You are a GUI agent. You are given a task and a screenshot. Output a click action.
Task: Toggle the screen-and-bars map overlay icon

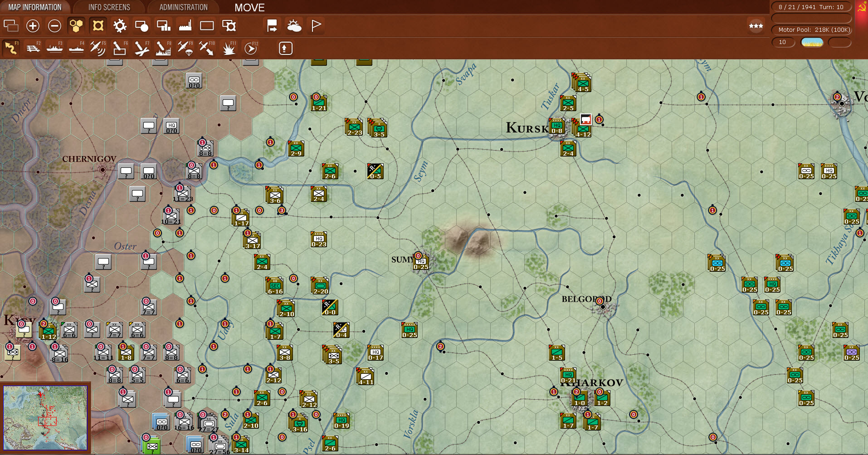[163, 26]
